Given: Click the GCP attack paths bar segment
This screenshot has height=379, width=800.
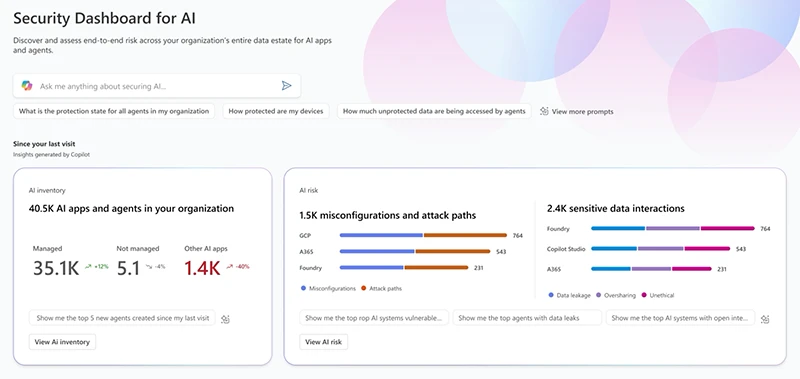Looking at the screenshot, I should click(465, 235).
